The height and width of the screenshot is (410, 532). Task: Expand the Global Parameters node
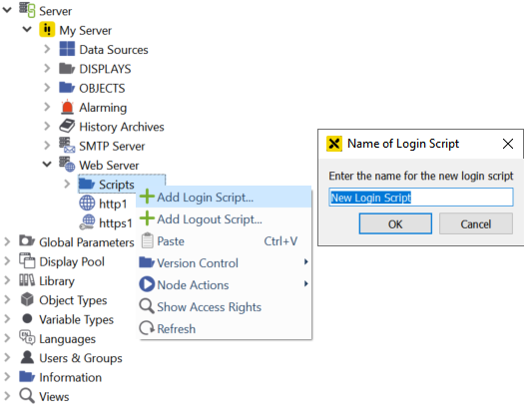click(x=7, y=241)
